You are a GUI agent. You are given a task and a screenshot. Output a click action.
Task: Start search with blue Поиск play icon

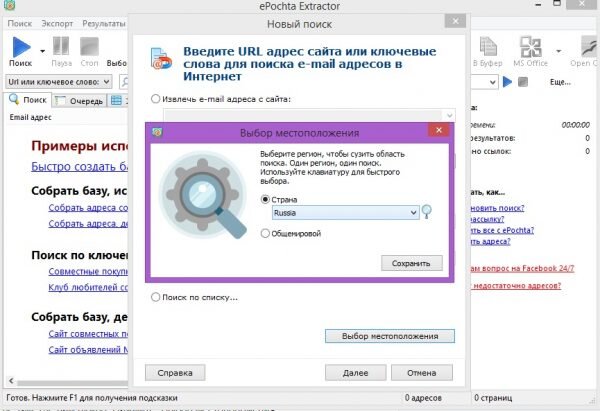[21, 47]
